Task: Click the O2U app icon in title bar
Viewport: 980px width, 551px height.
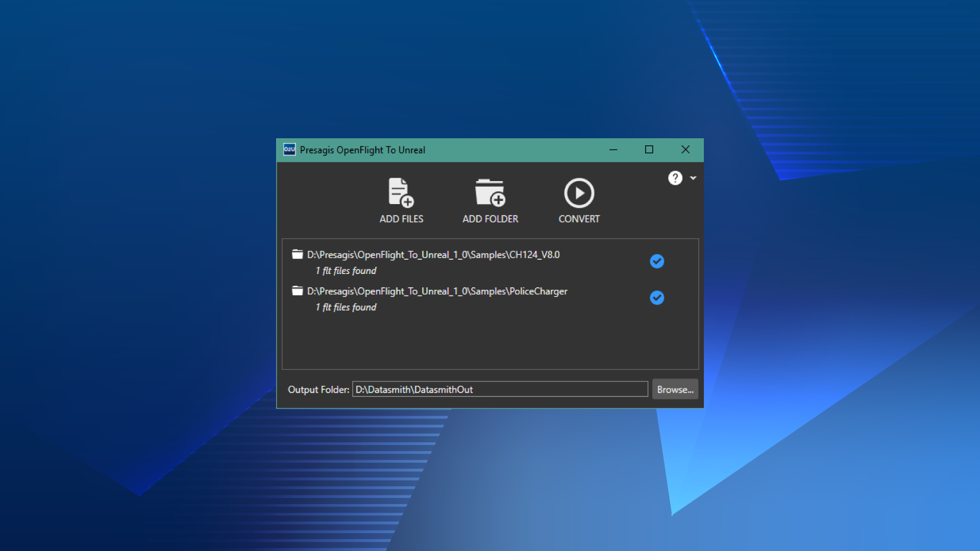Action: click(x=289, y=149)
